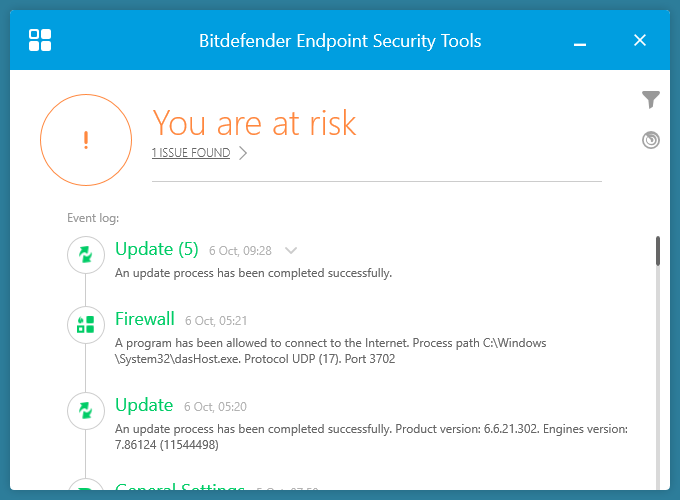Open the modules grid icon in title bar
Screen dimensions: 680x500
tap(41, 40)
